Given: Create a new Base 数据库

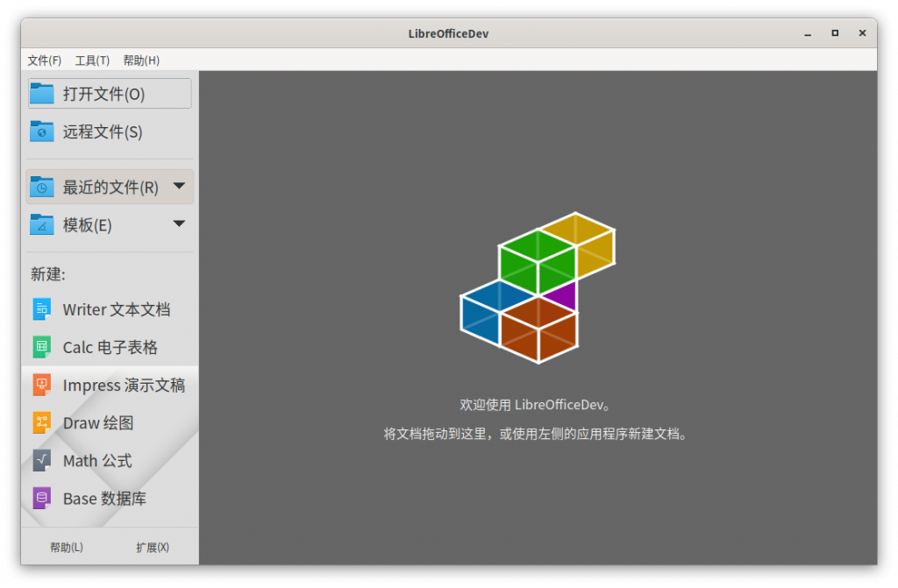Looking at the screenshot, I should click(x=103, y=498).
